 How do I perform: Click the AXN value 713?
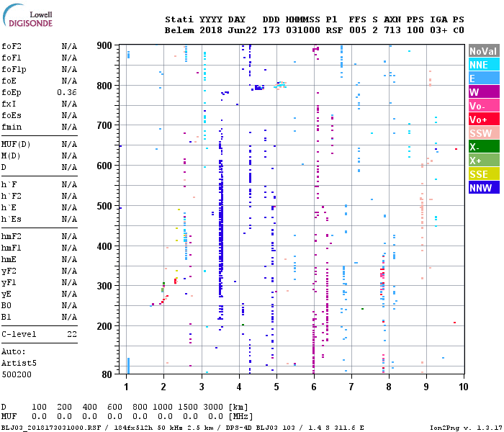coord(392,30)
